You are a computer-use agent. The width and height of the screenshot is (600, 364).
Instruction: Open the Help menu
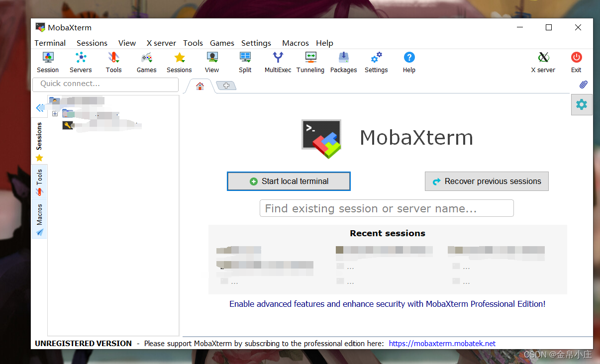(324, 43)
